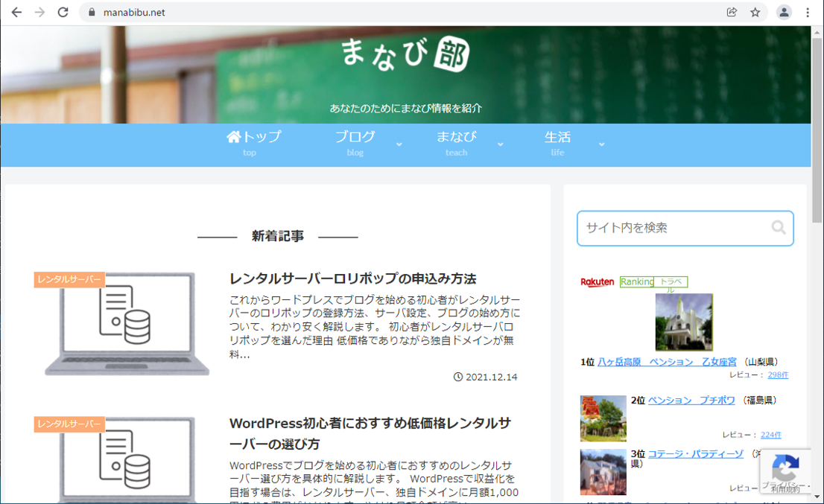Click the share page icon
824x504 pixels.
732,13
